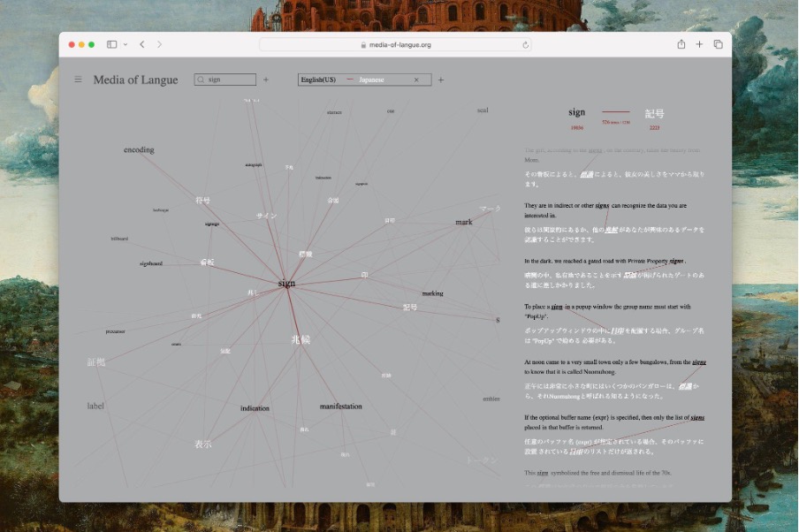Click the plus icon next to the search box
The image size is (799, 532).
pos(265,80)
